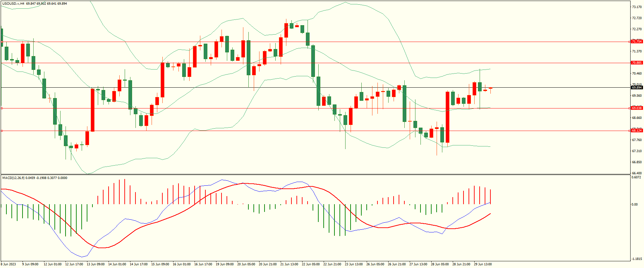Click the 29 Jun 13:00 time label
This screenshot has width=644, height=268.
coord(483,264)
